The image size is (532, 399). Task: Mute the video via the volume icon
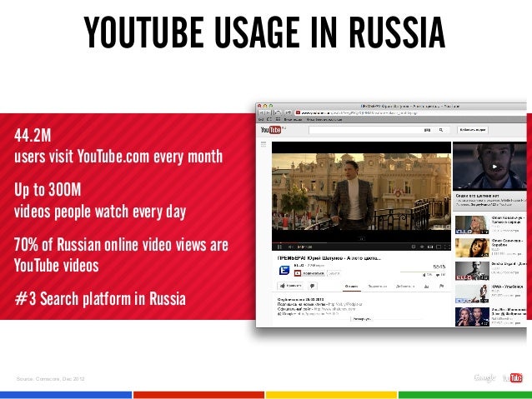(x=291, y=247)
